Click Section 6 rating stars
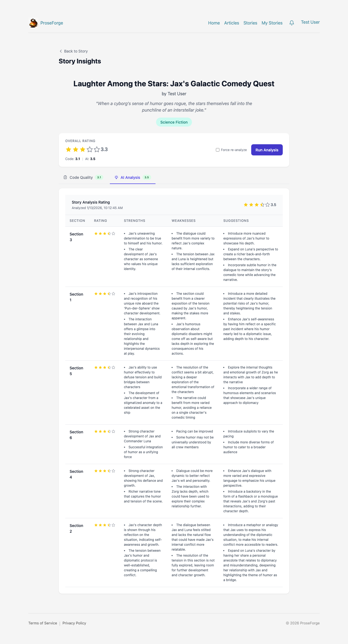 tap(105, 431)
